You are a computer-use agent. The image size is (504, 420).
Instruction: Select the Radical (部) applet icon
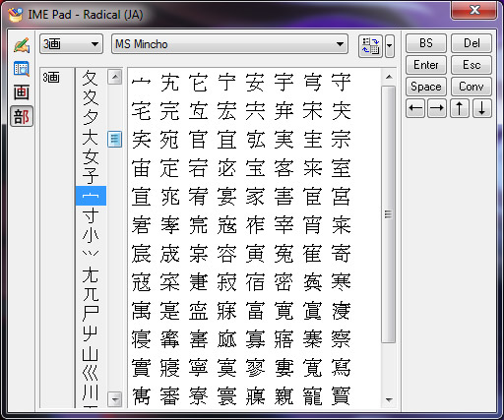[22, 116]
